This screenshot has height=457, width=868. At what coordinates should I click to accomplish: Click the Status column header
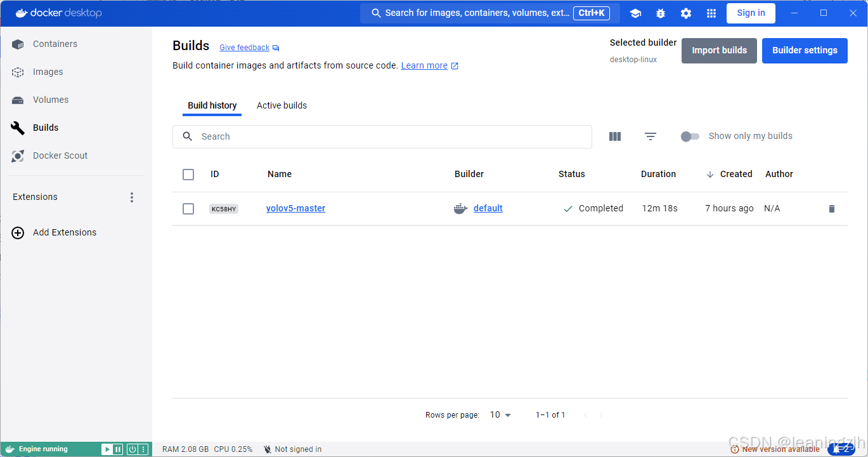coord(571,174)
